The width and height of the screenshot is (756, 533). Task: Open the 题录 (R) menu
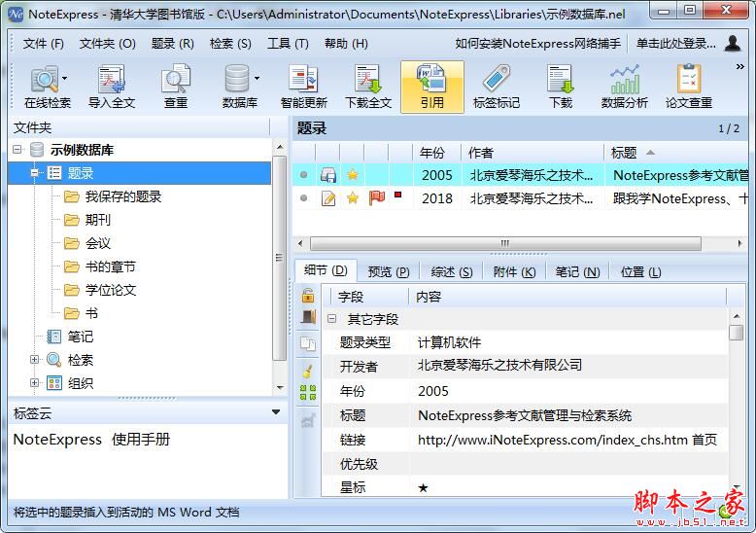coord(173,44)
